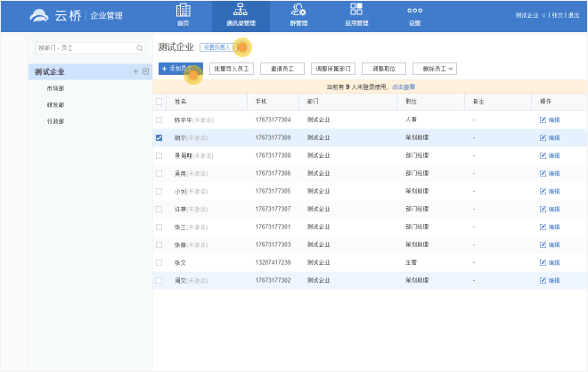Open the department menu arrow beside 测试企业
Viewport: 588px width, 372px height.
[x=146, y=71]
